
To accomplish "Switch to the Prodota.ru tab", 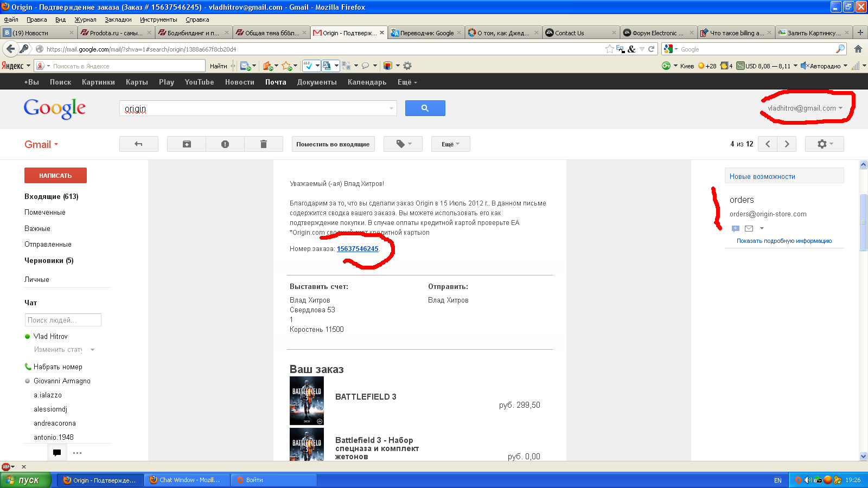I will [x=116, y=33].
